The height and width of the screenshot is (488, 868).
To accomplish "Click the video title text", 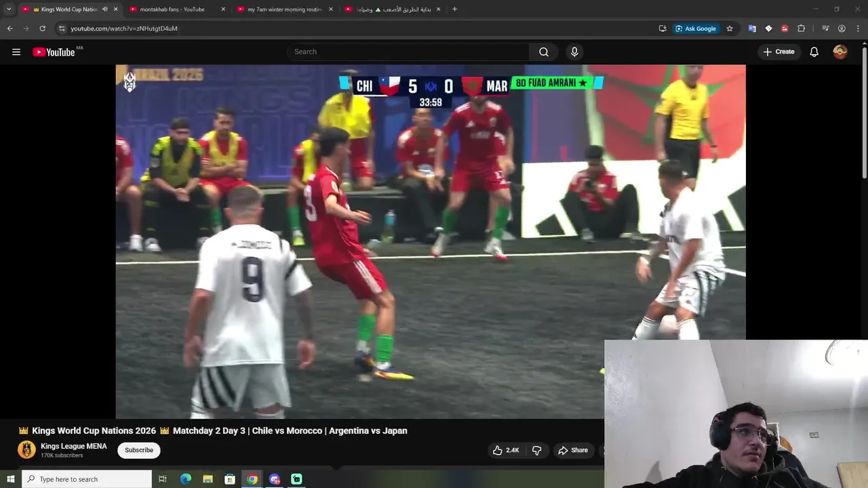I will click(x=213, y=430).
